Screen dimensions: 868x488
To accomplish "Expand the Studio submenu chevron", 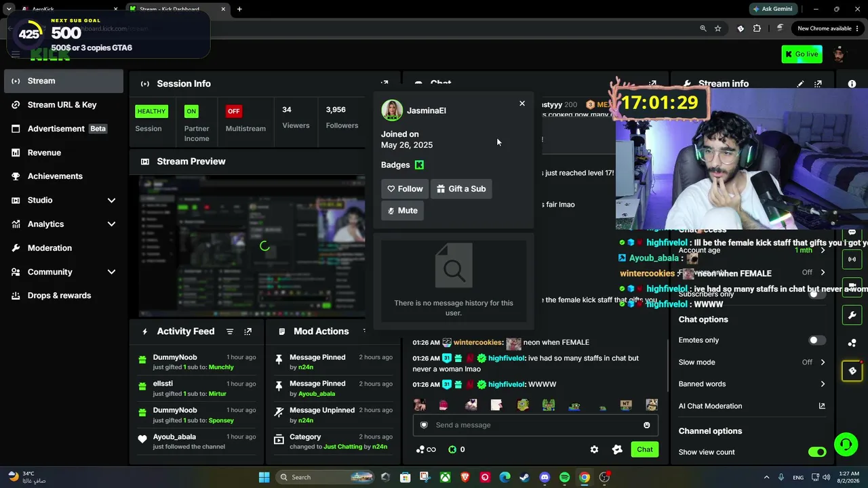I will tap(111, 201).
